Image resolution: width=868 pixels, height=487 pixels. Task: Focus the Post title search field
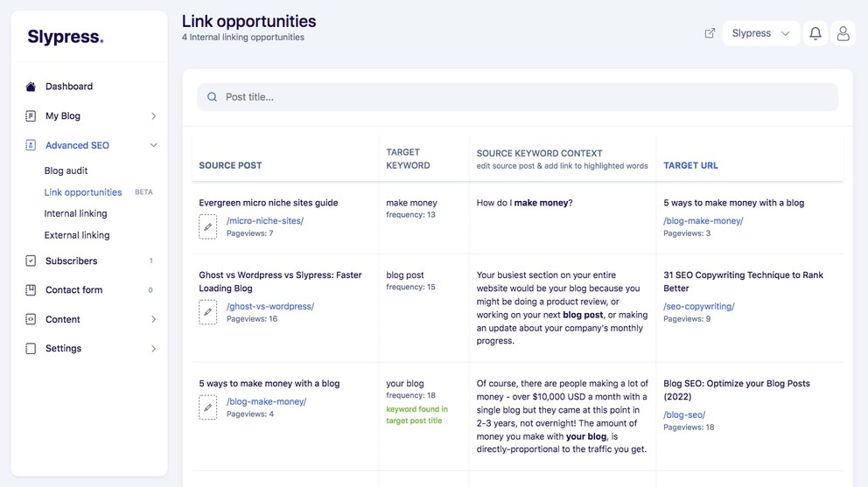pyautogui.click(x=518, y=97)
